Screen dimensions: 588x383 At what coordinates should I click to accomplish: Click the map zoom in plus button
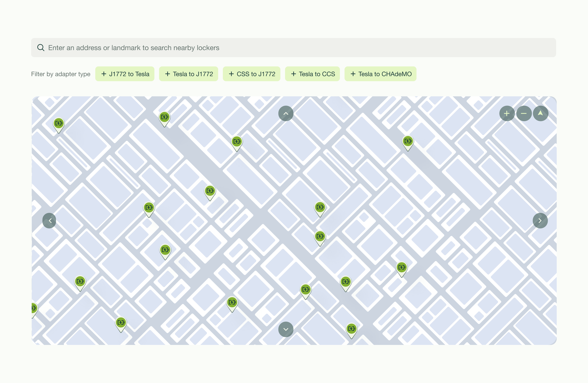507,114
